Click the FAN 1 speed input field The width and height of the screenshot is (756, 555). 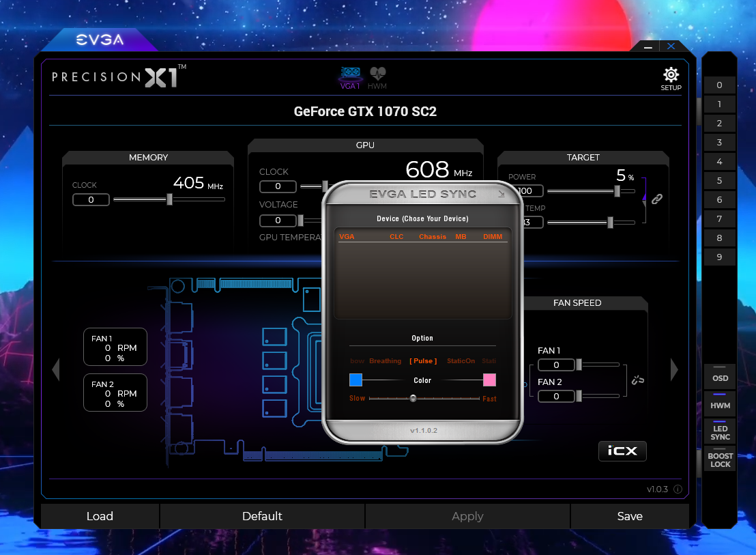point(556,365)
